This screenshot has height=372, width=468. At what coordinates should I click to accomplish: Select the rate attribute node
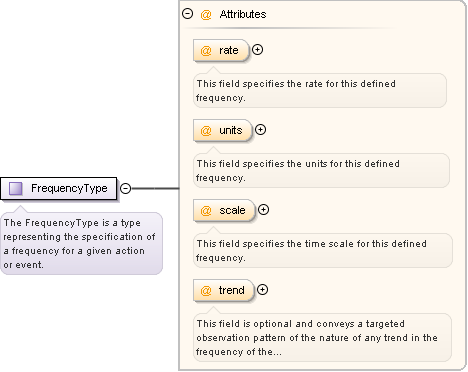tap(221, 50)
